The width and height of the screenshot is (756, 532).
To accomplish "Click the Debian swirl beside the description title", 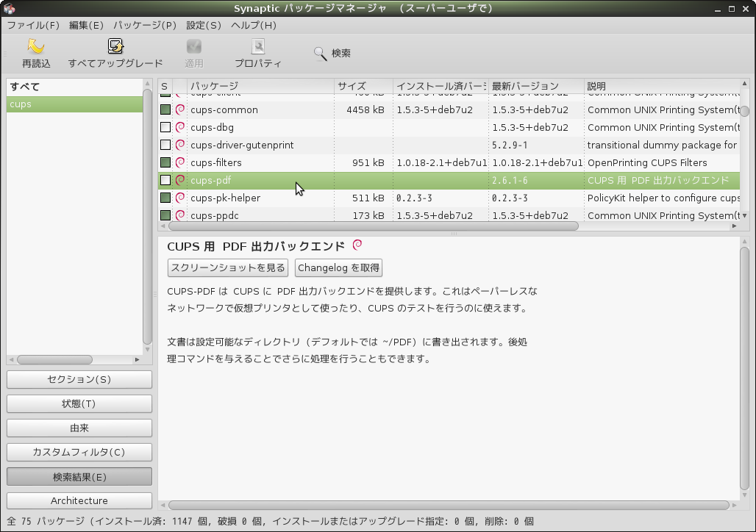I will coord(357,245).
